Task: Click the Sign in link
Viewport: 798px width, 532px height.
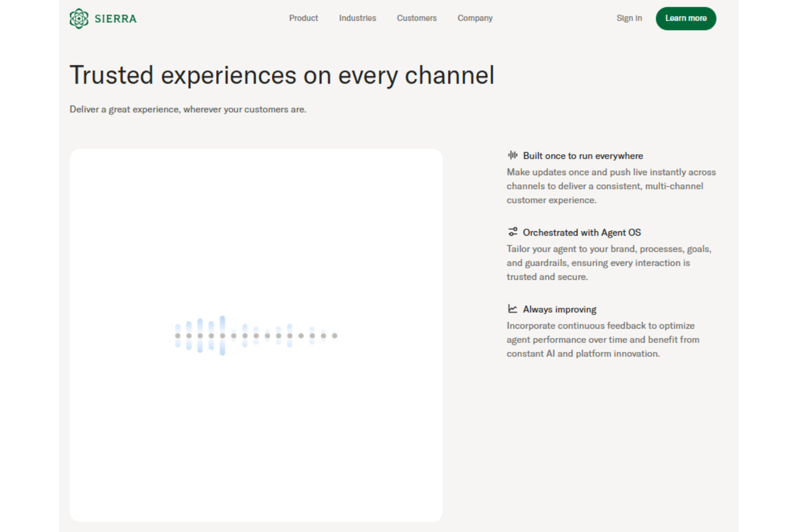Action: coord(629,18)
